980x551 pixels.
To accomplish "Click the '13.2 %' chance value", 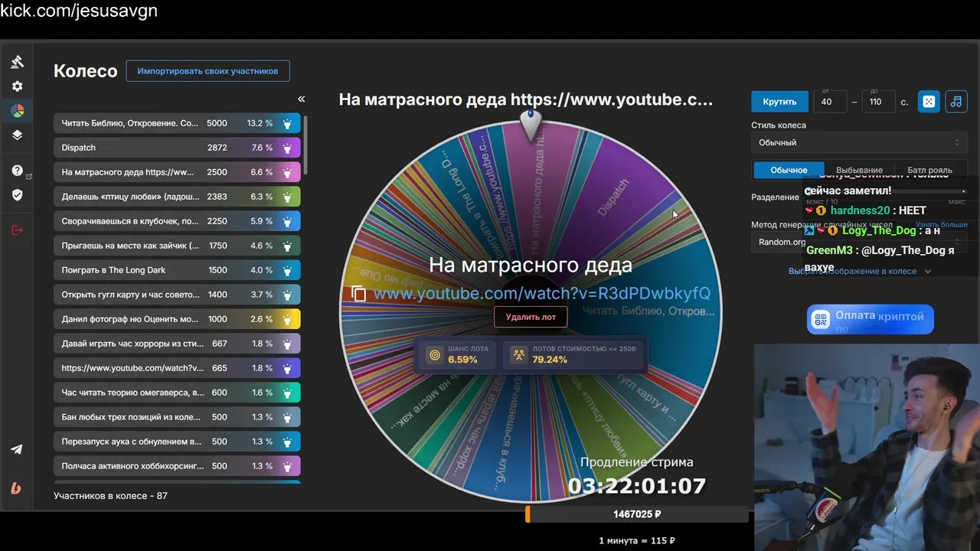I will tap(260, 123).
